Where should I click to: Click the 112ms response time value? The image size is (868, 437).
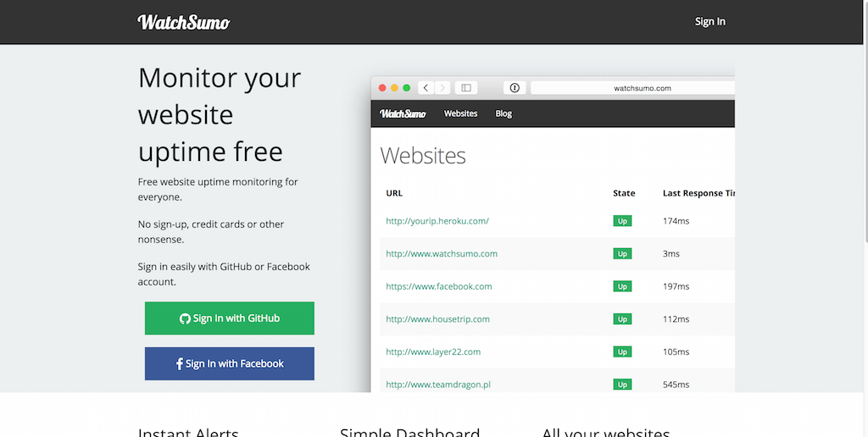676,318
